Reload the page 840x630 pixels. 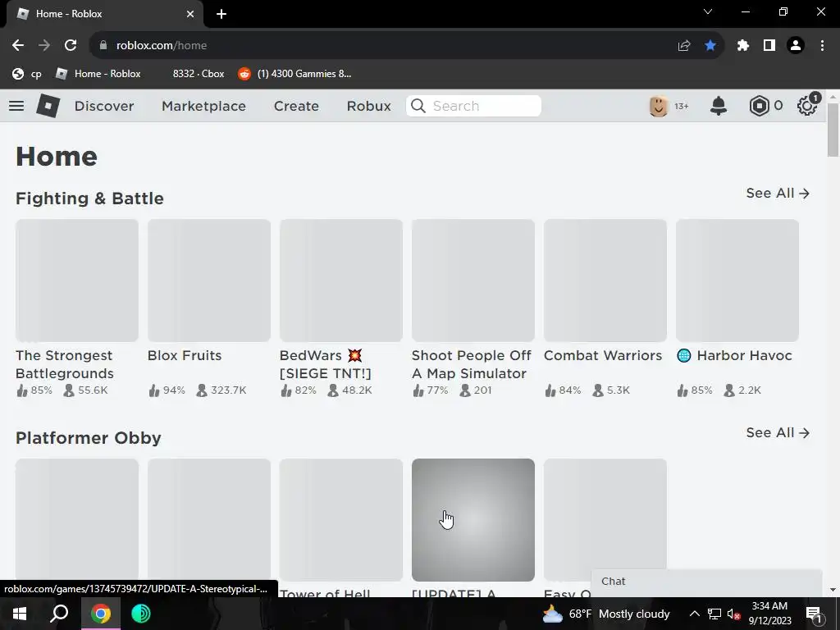click(x=71, y=46)
